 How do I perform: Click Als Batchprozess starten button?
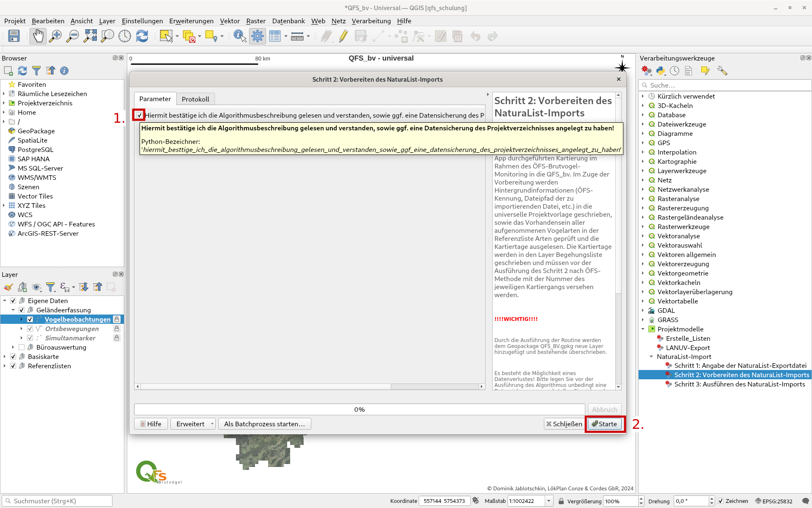(264, 424)
